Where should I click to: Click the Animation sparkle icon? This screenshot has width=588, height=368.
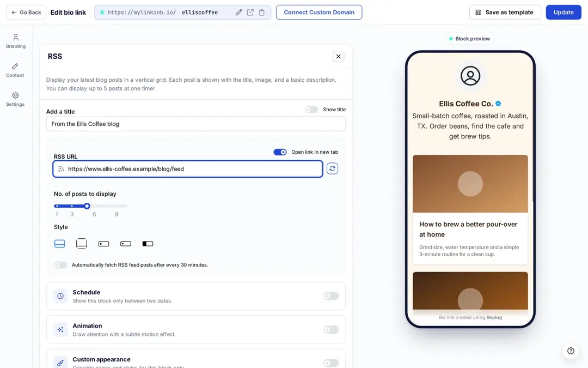(60, 329)
